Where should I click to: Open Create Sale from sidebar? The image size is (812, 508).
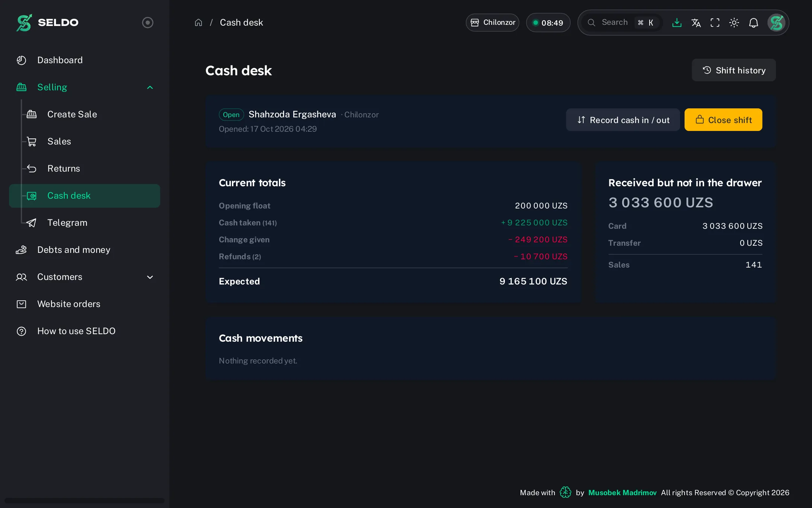click(85, 114)
